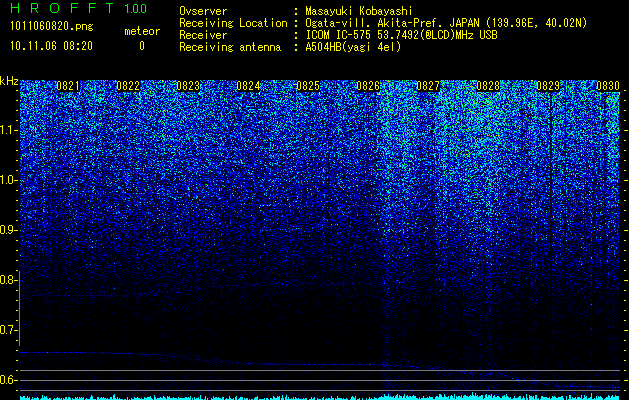629x400 pixels.
Task: Click the 1.1 frequency axis label
Action: tap(8, 130)
